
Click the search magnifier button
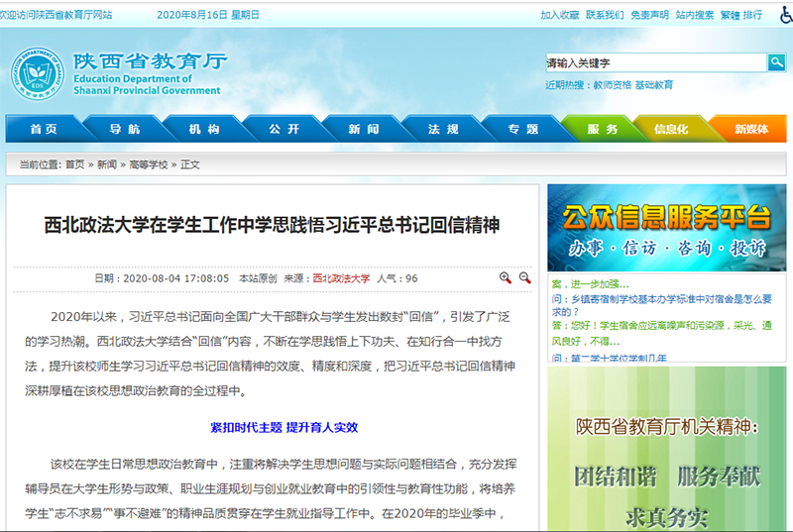pyautogui.click(x=776, y=62)
